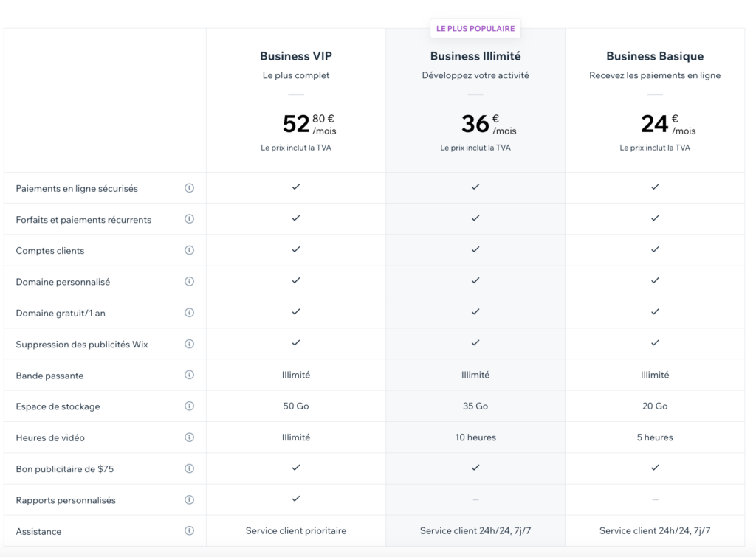The width and height of the screenshot is (756, 557).
Task: Click the 52,80 € price of Business VIP
Action: pos(309,123)
